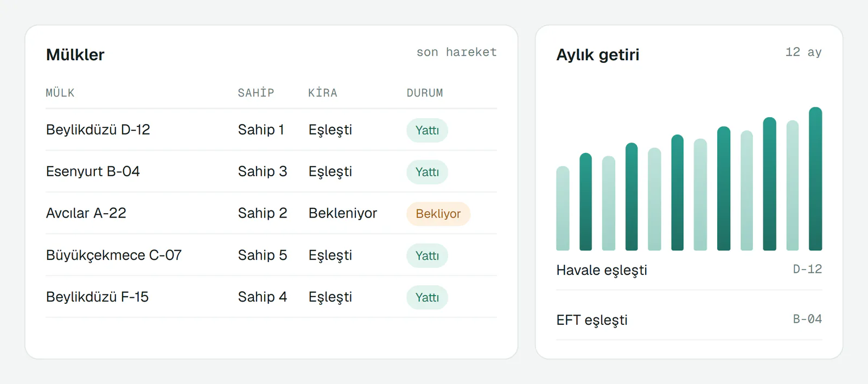Sort by the KİRA column header
Image resolution: width=868 pixels, height=384 pixels.
coord(323,93)
